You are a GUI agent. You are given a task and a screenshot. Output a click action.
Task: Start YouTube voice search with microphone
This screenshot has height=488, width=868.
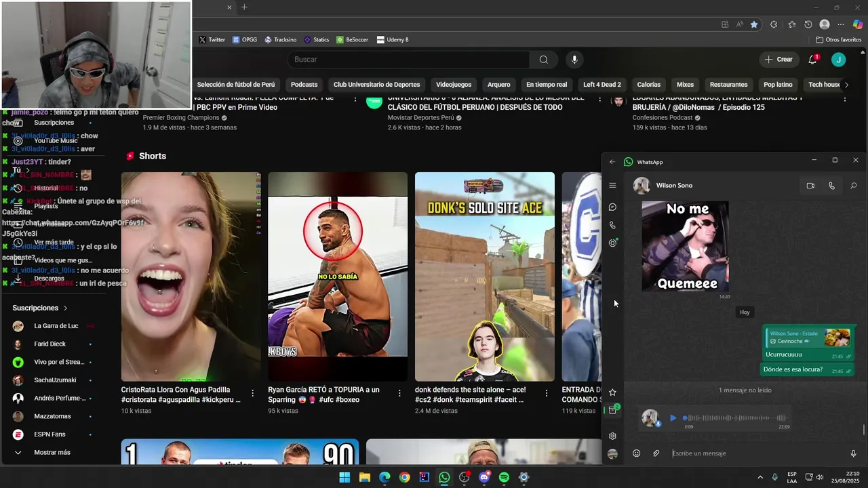(x=574, y=60)
